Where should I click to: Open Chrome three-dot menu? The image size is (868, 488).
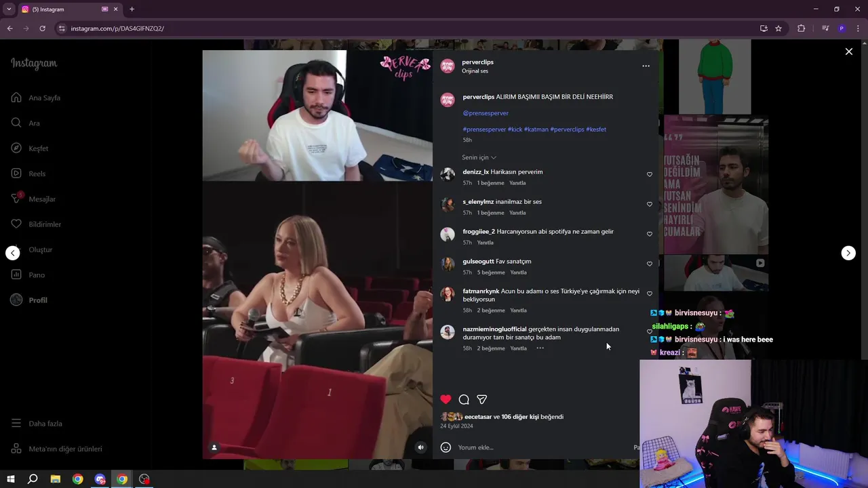click(x=859, y=28)
